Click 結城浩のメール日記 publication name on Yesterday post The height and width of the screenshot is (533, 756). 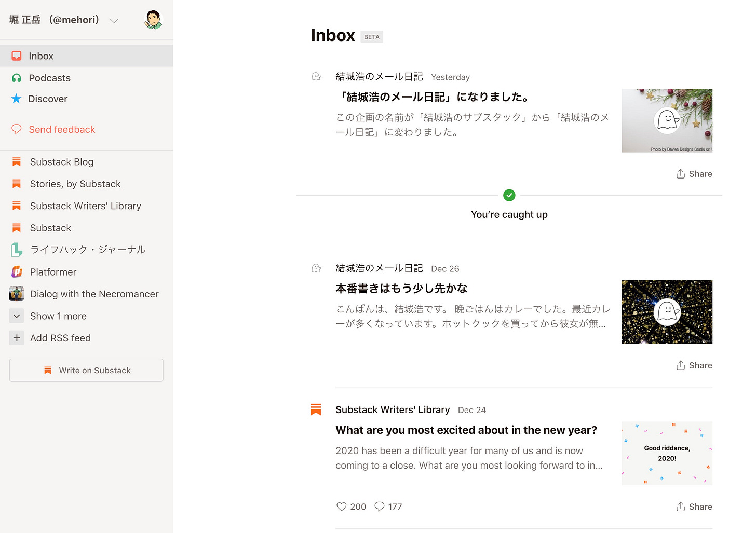click(379, 77)
